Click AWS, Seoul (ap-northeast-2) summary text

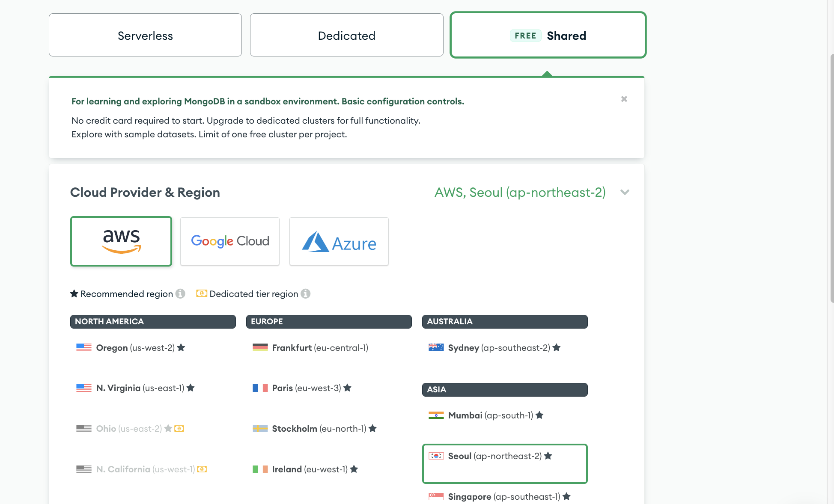pos(520,193)
